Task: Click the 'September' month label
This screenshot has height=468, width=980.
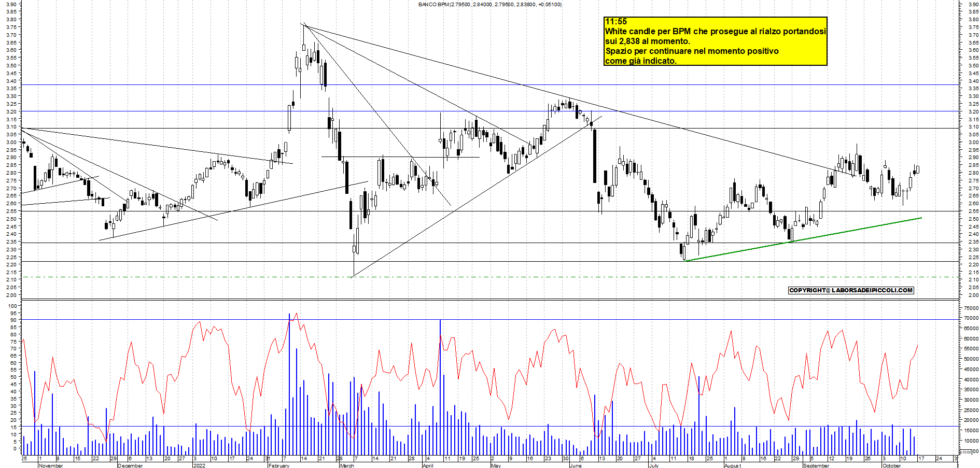Action: click(816, 465)
